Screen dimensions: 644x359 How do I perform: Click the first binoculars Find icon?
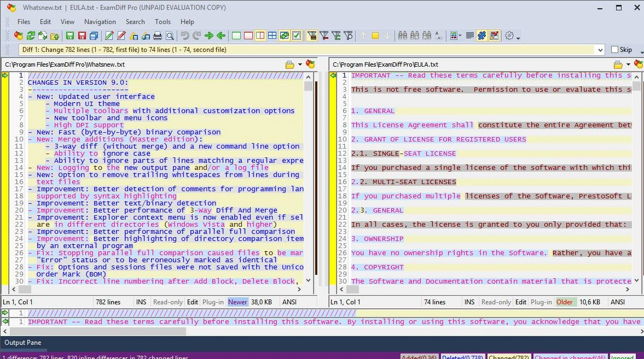[x=403, y=36]
